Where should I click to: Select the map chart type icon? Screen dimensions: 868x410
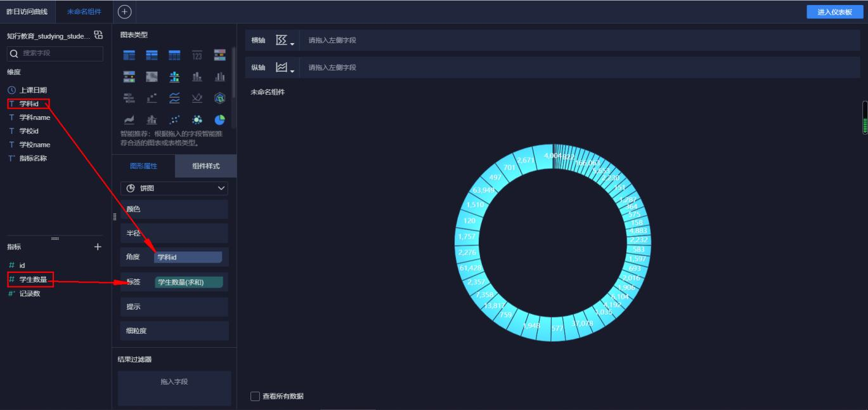coord(152,76)
